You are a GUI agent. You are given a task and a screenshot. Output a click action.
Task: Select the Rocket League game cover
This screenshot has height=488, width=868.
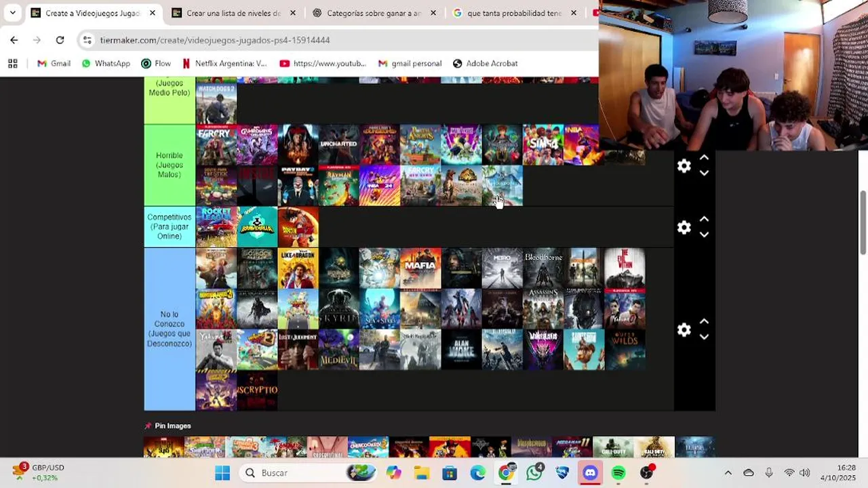(216, 226)
